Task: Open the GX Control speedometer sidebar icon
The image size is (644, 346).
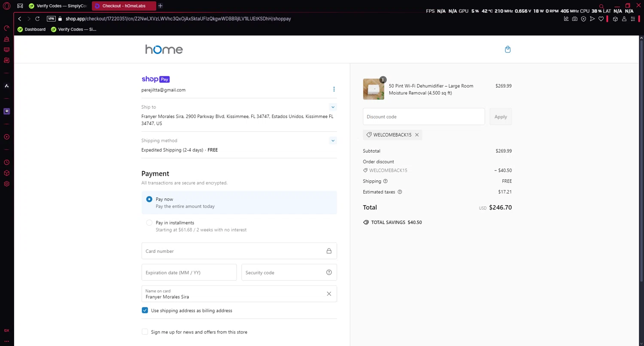Action: pyautogui.click(x=7, y=28)
